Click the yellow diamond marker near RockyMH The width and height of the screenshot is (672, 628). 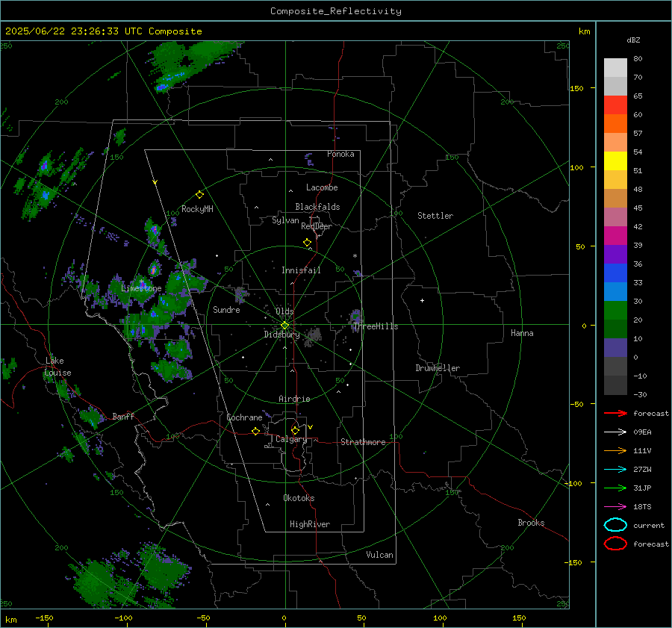[199, 195]
